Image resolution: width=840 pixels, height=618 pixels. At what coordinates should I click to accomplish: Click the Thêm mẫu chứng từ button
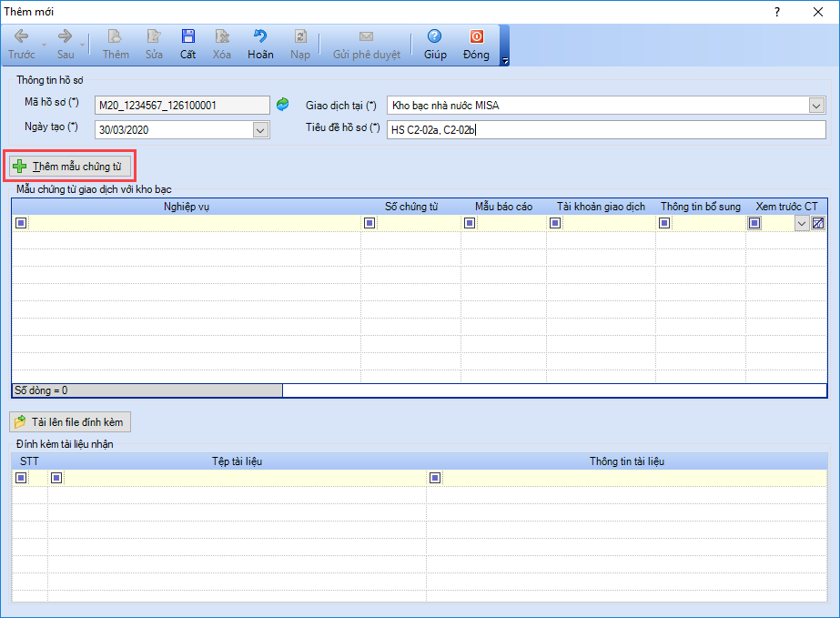click(70, 167)
